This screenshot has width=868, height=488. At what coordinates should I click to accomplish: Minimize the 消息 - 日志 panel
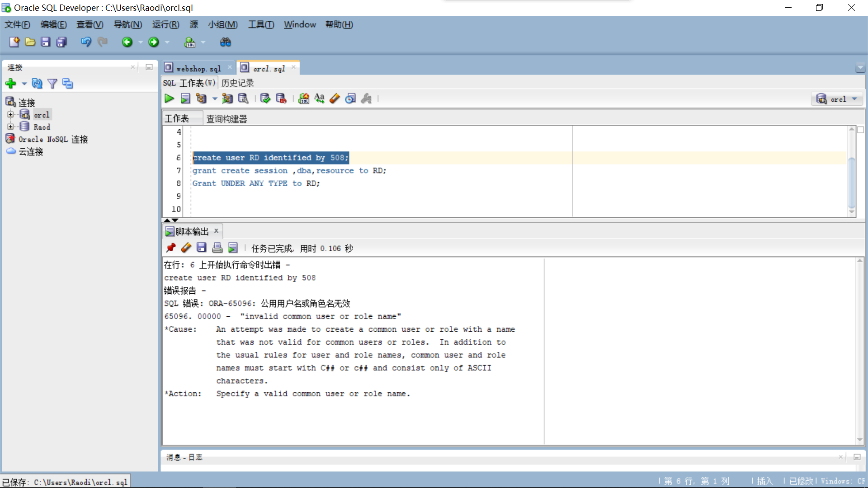click(x=857, y=457)
